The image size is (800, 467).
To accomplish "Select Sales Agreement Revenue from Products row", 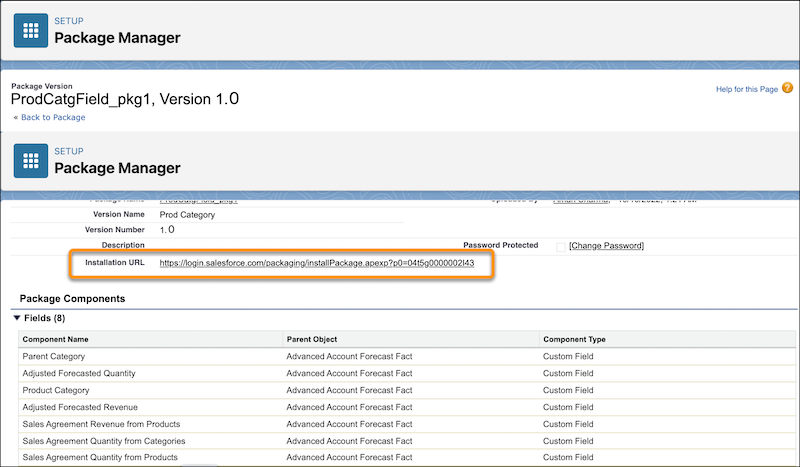I will (407, 424).
